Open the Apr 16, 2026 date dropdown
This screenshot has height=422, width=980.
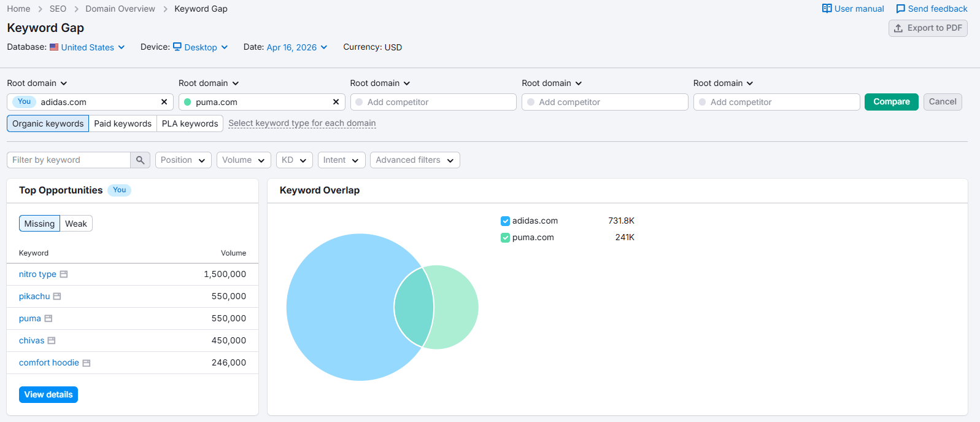(297, 47)
